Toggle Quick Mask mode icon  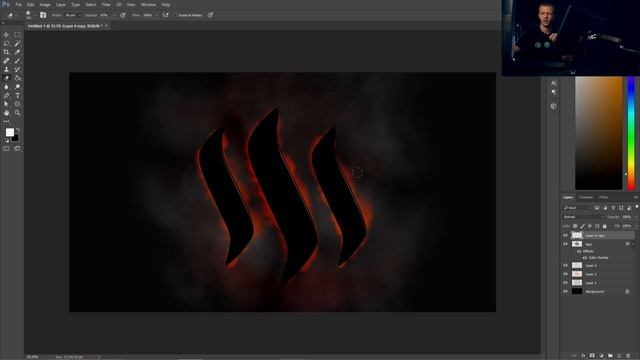(6, 149)
